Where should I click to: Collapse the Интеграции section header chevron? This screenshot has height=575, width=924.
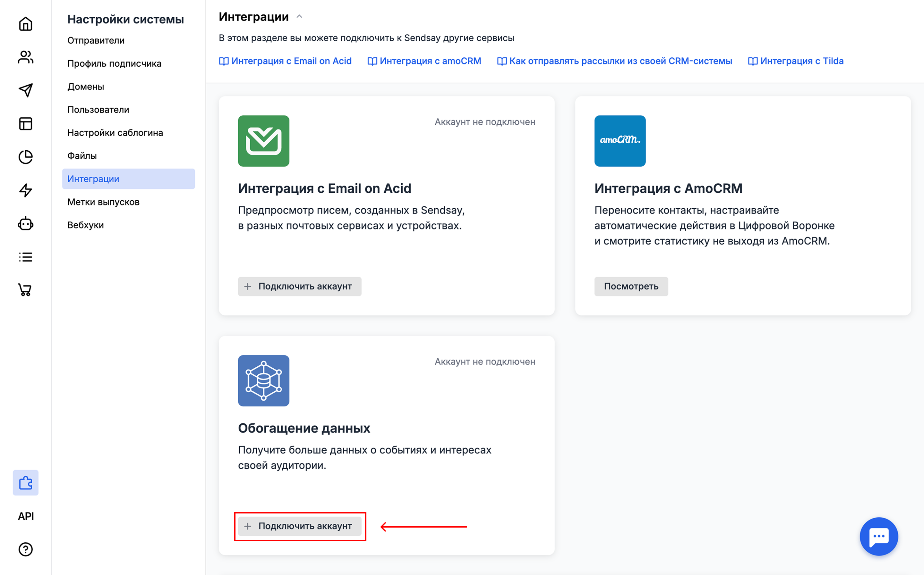300,16
